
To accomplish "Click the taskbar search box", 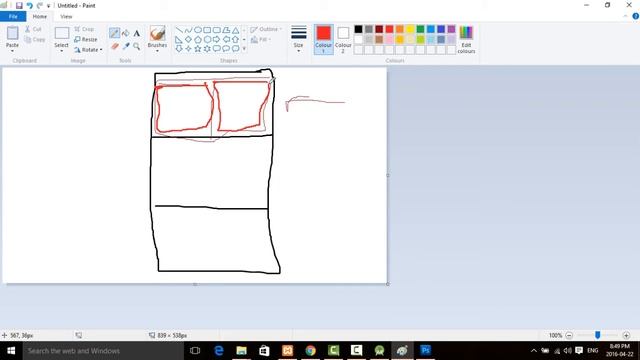I will (103, 351).
